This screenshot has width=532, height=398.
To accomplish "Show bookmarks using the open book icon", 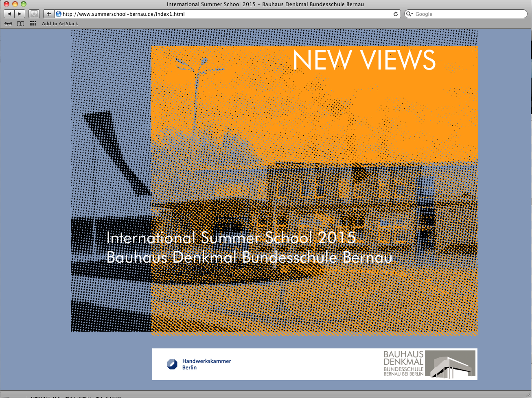I will [x=20, y=24].
